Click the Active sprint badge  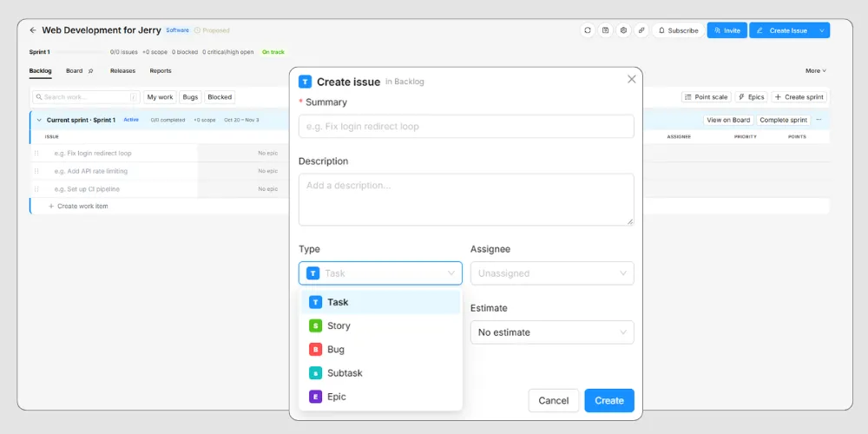click(x=131, y=120)
